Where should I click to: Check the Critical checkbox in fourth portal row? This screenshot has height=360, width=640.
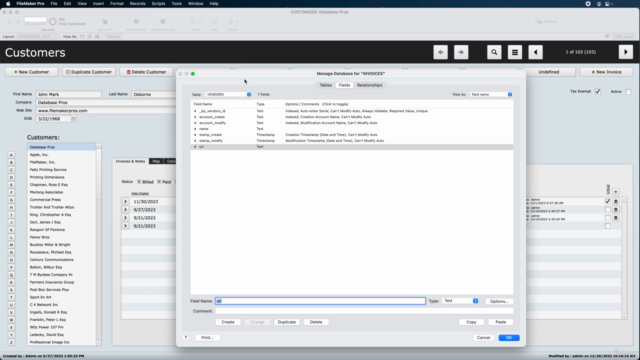[608, 226]
